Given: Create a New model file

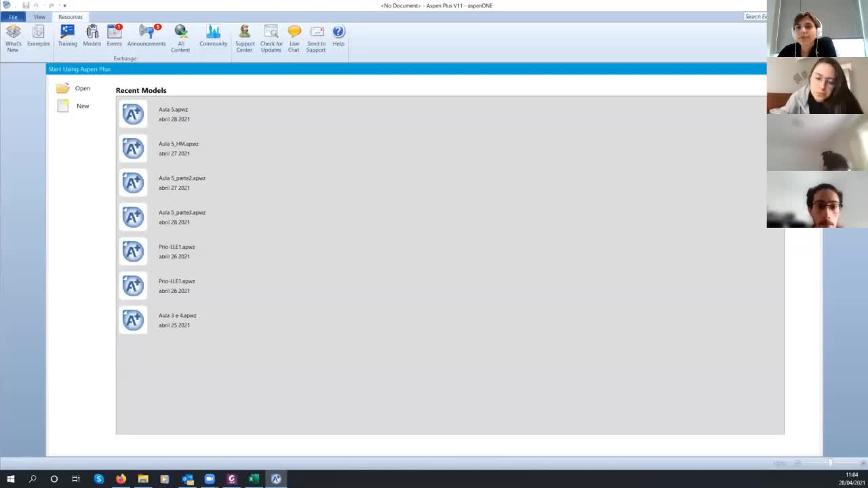Looking at the screenshot, I should [73, 106].
